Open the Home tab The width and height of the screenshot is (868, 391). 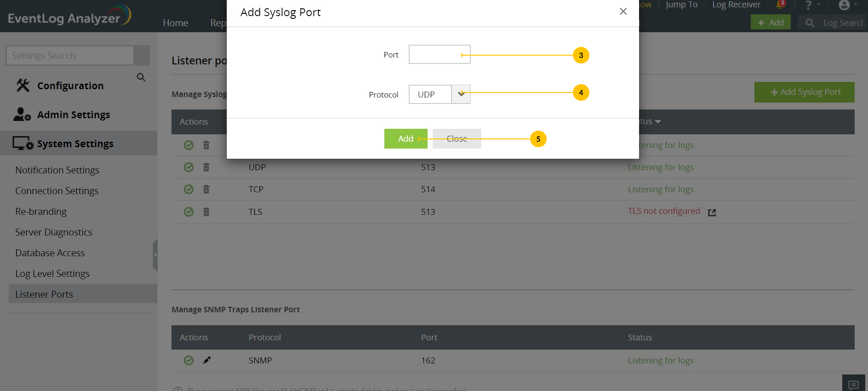pyautogui.click(x=175, y=23)
